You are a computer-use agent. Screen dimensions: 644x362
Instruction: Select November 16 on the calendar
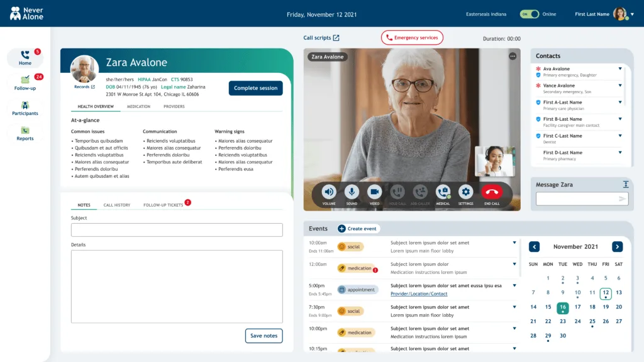(x=563, y=307)
